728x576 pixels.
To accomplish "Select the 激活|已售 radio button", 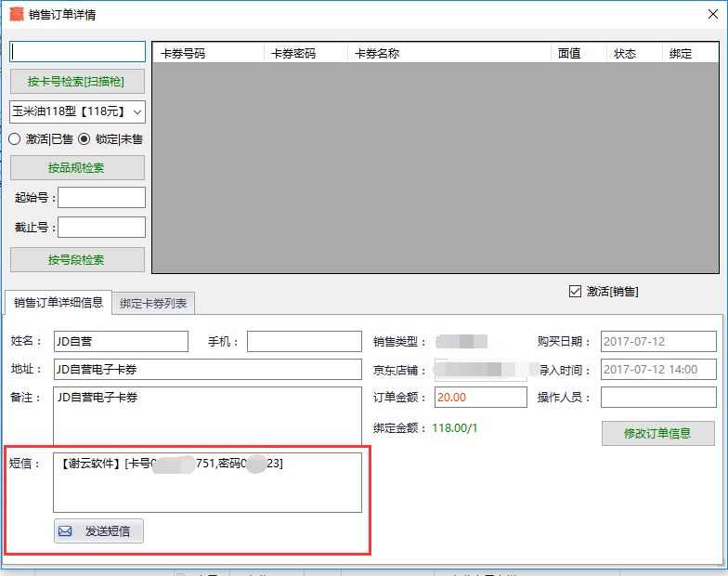I will click(15, 139).
